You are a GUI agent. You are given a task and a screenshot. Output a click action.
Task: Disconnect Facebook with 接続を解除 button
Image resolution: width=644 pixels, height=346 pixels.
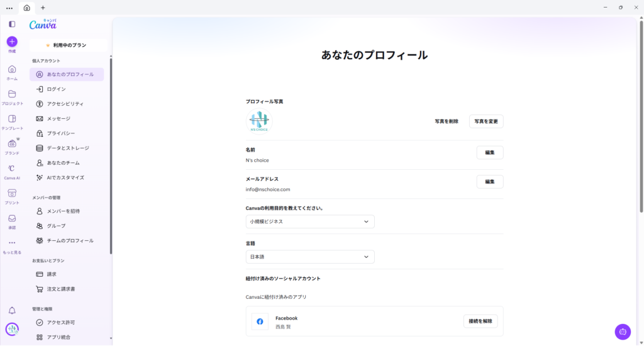[480, 321]
